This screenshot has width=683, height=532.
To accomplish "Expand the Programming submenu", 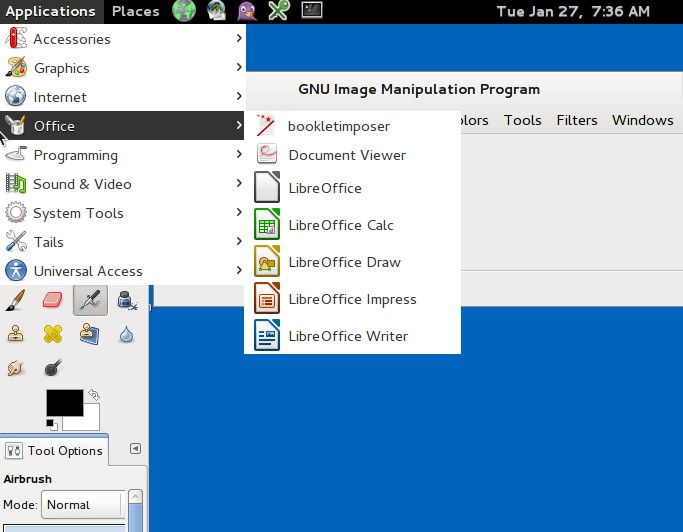I will pyautogui.click(x=122, y=155).
